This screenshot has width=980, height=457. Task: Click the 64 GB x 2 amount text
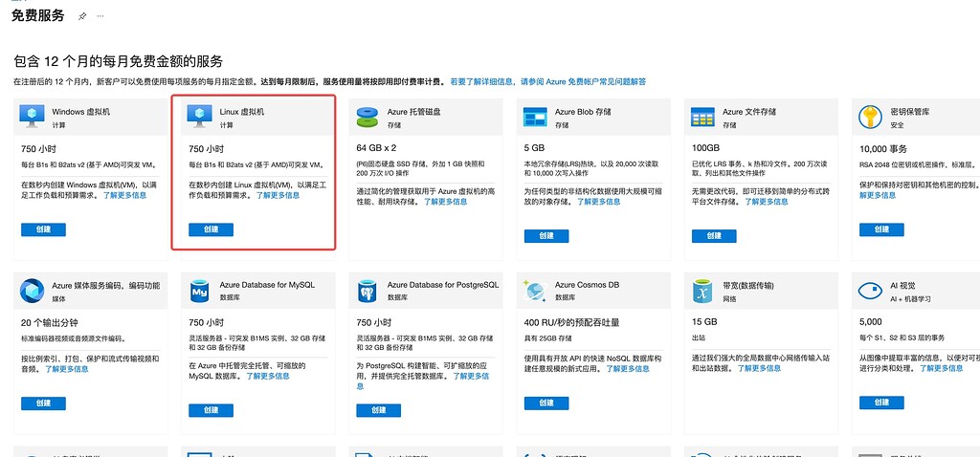376,148
